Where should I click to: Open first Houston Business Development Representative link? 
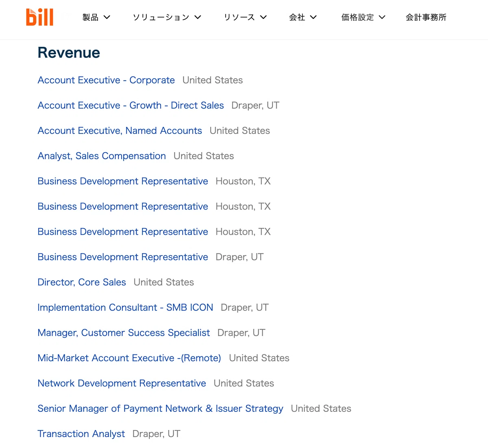[x=123, y=181]
